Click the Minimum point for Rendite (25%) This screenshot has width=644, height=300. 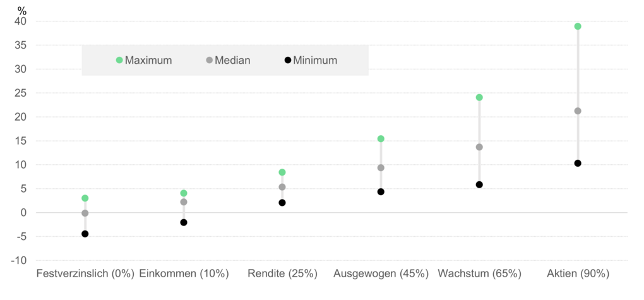point(282,203)
